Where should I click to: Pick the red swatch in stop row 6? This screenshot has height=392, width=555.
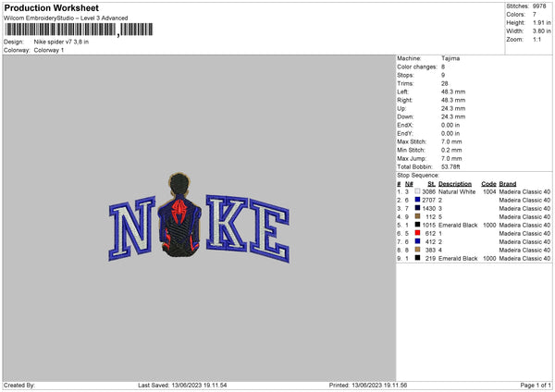coord(417,233)
